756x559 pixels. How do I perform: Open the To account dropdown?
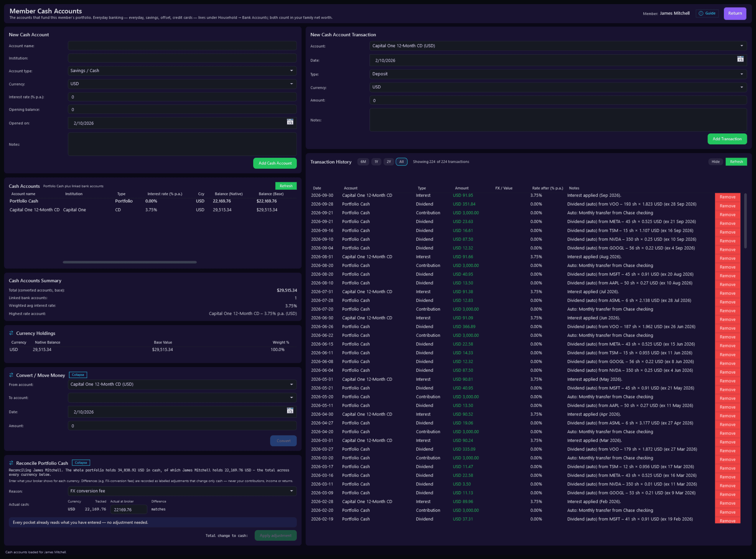click(x=182, y=397)
